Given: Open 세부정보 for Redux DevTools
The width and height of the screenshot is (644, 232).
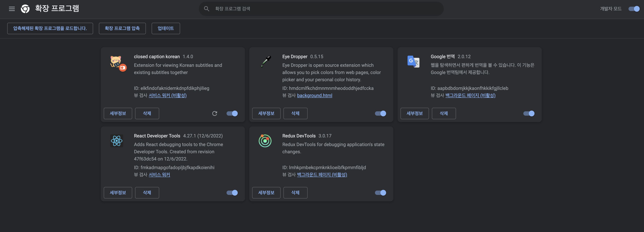Looking at the screenshot, I should [x=266, y=193].
